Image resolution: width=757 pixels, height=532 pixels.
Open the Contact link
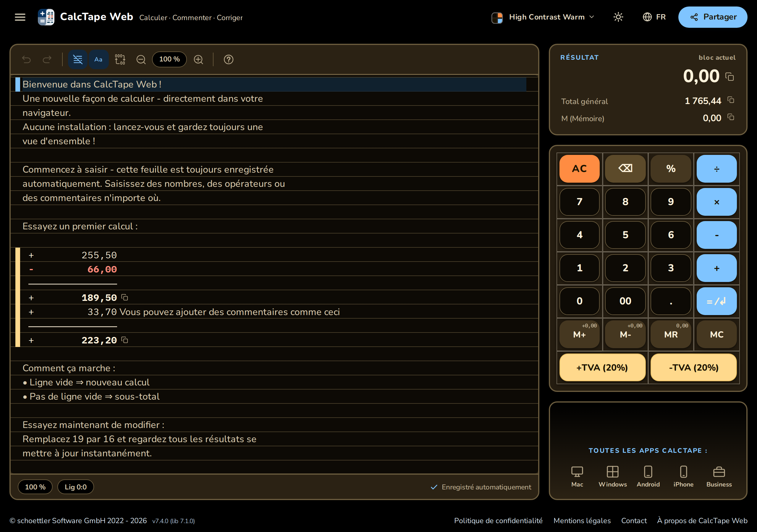pyautogui.click(x=634, y=520)
